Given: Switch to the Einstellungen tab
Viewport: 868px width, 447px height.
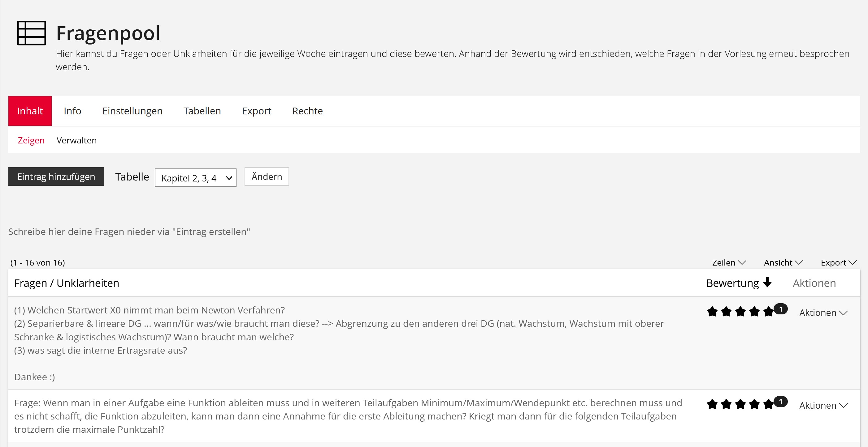Looking at the screenshot, I should (132, 111).
